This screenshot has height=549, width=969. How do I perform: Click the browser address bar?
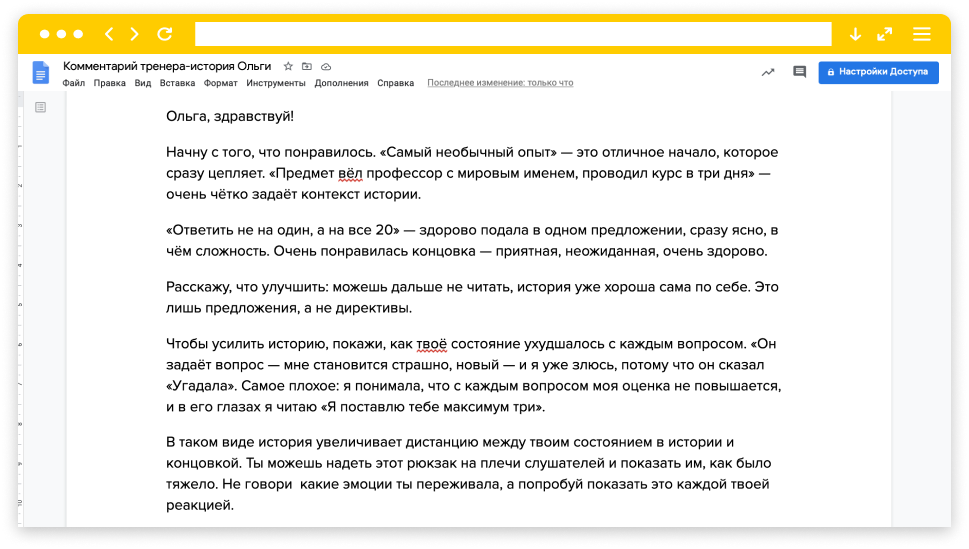tap(513, 34)
